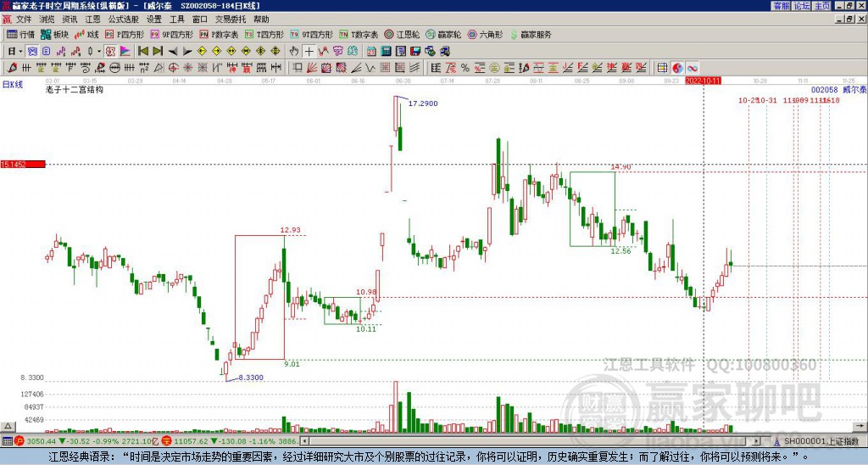Screen dimensions: 868x465
Task: Open the 公式选股 menu
Action: coord(123,20)
